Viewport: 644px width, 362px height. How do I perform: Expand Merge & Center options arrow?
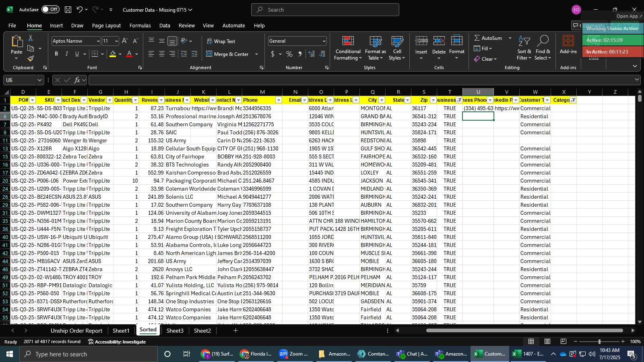256,54
